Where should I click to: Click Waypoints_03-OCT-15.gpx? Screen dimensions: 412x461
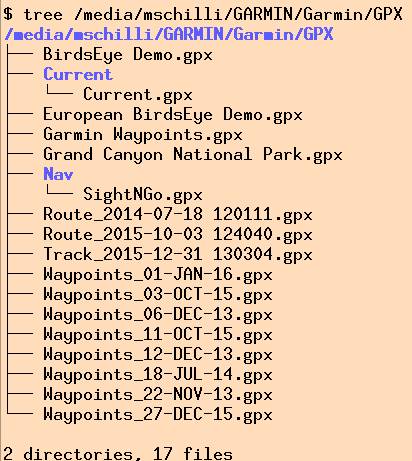(158, 295)
